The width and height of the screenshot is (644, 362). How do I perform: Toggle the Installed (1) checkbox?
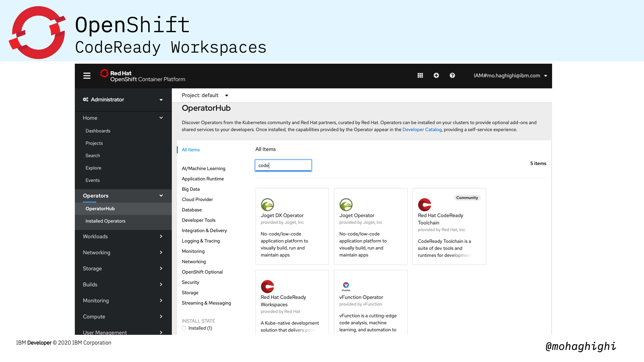184,328
